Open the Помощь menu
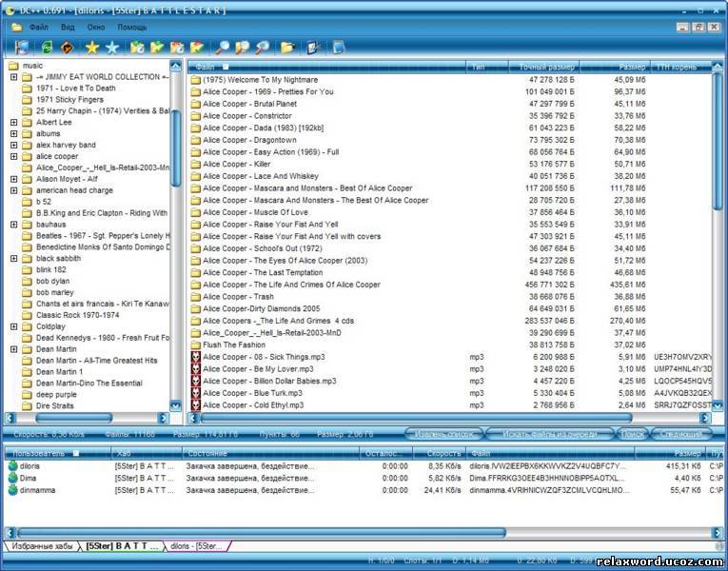 coord(131,27)
